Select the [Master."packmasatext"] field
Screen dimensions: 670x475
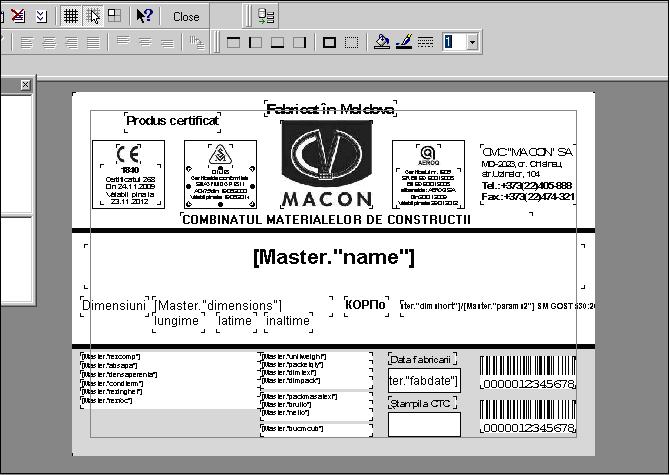point(316,396)
